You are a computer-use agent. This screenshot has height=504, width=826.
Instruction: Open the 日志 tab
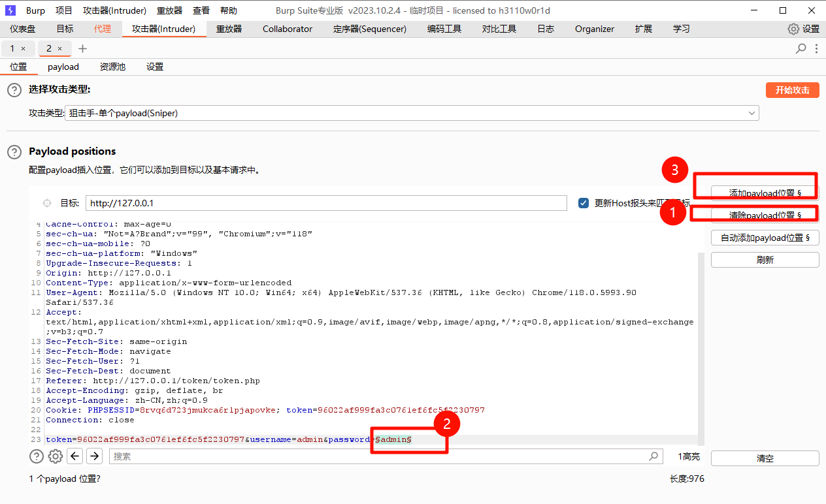546,29
